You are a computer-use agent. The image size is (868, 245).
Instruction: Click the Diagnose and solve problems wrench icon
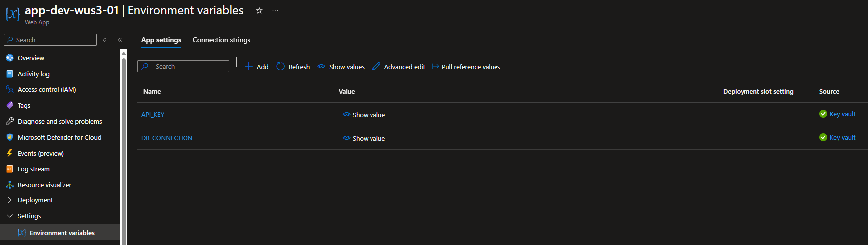pos(10,121)
